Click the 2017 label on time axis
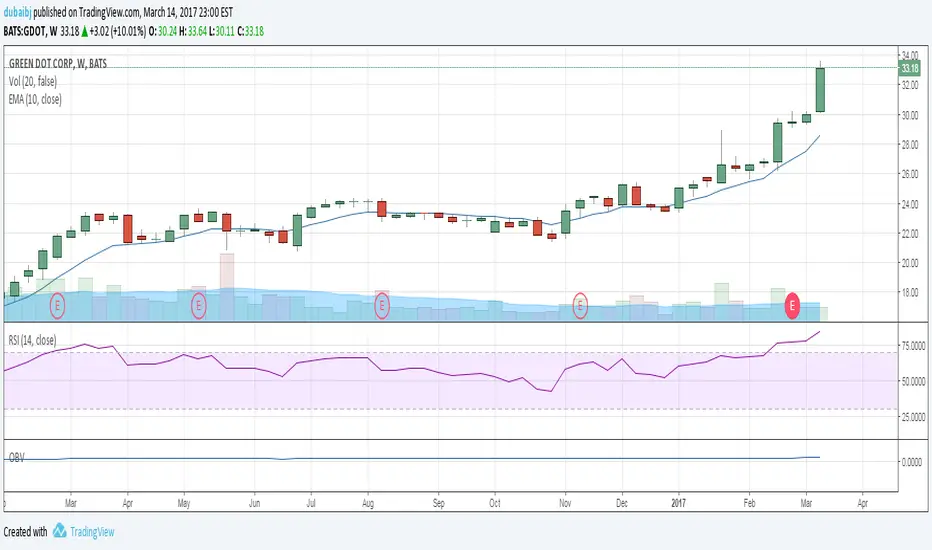Image resolution: width=932 pixels, height=550 pixels. coord(678,503)
